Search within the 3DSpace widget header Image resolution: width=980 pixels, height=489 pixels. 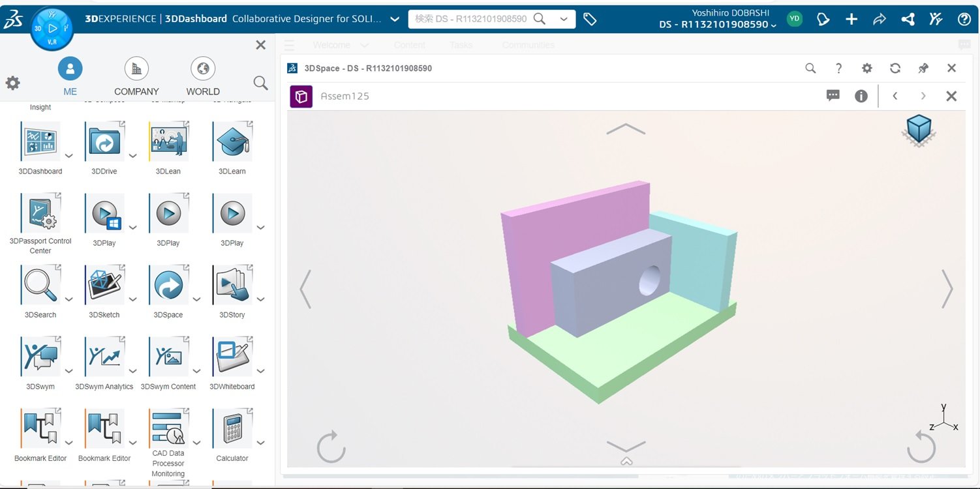(x=810, y=68)
